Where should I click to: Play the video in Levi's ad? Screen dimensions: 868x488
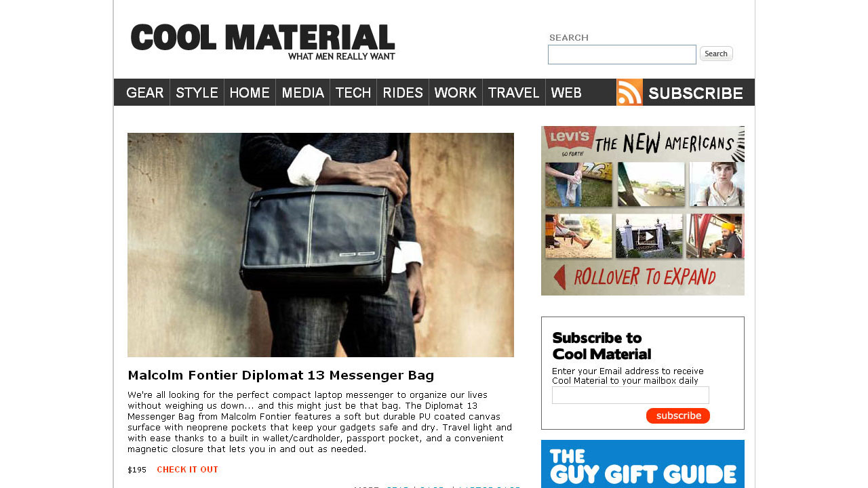(649, 236)
